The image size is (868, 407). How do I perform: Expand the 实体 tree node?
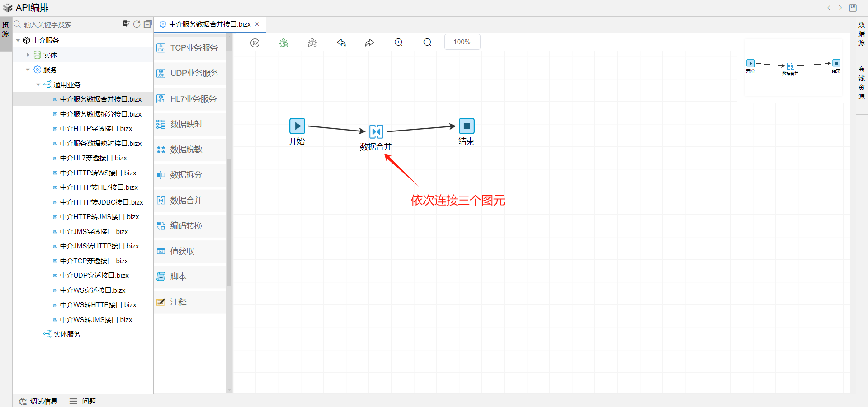28,55
